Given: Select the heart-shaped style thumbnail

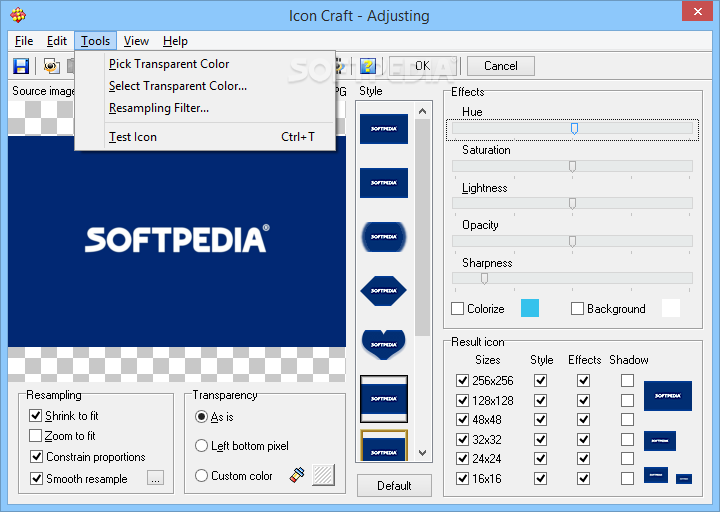Looking at the screenshot, I should tap(384, 344).
